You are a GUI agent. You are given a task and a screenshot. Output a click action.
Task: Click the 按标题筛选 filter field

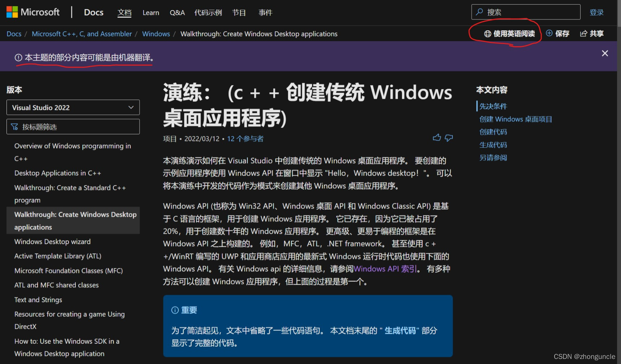click(73, 127)
